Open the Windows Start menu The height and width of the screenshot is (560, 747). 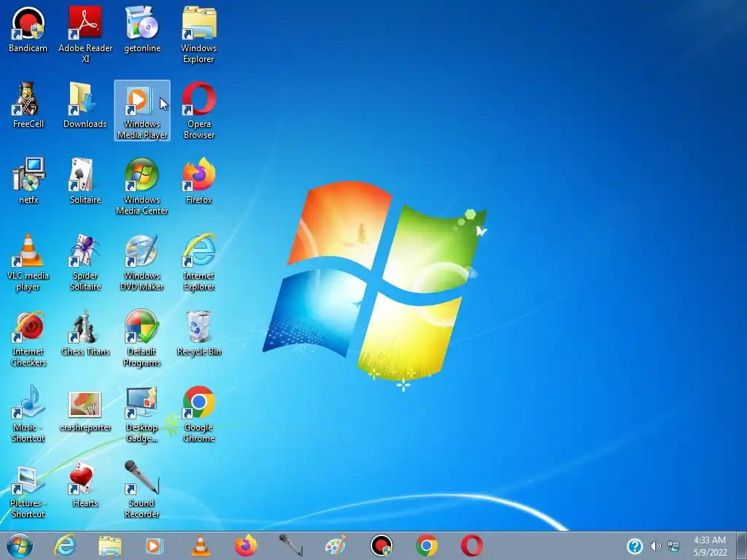tap(20, 545)
